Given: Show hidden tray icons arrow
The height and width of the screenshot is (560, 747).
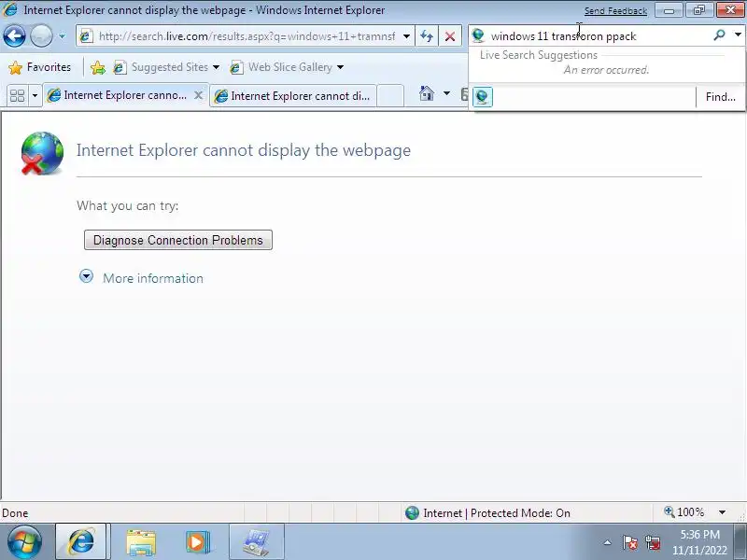Looking at the screenshot, I should (x=608, y=542).
